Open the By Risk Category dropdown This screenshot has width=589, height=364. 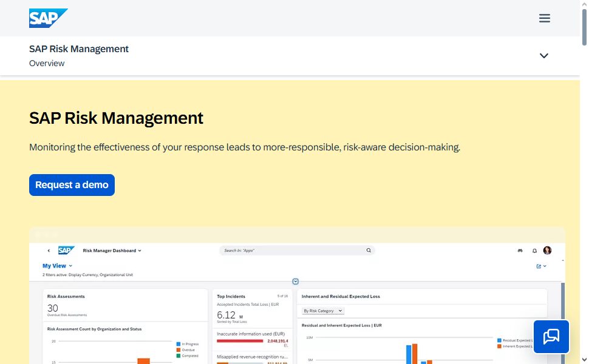click(323, 311)
